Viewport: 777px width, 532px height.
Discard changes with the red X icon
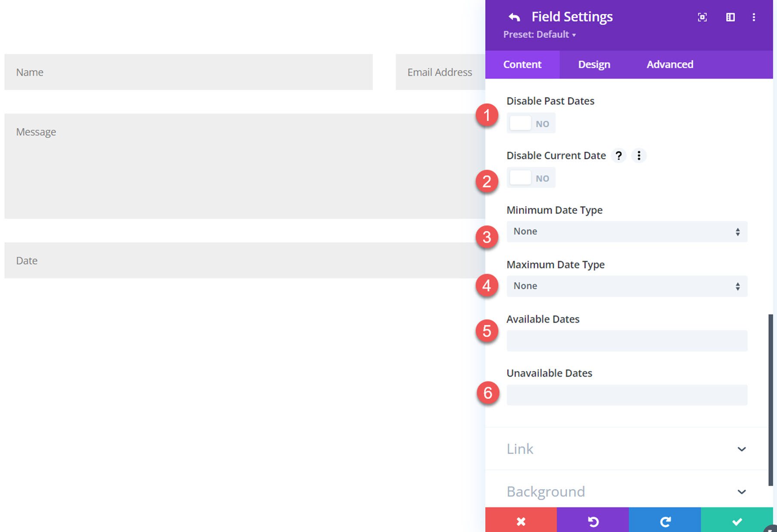521,521
